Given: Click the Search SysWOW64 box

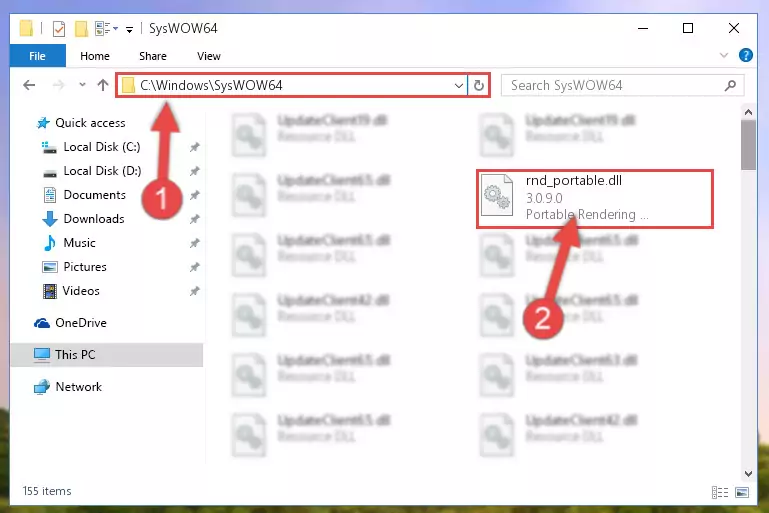Looking at the screenshot, I should (x=622, y=85).
